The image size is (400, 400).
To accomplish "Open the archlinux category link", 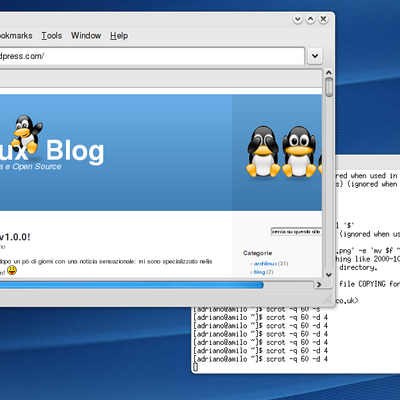I will 265,264.
